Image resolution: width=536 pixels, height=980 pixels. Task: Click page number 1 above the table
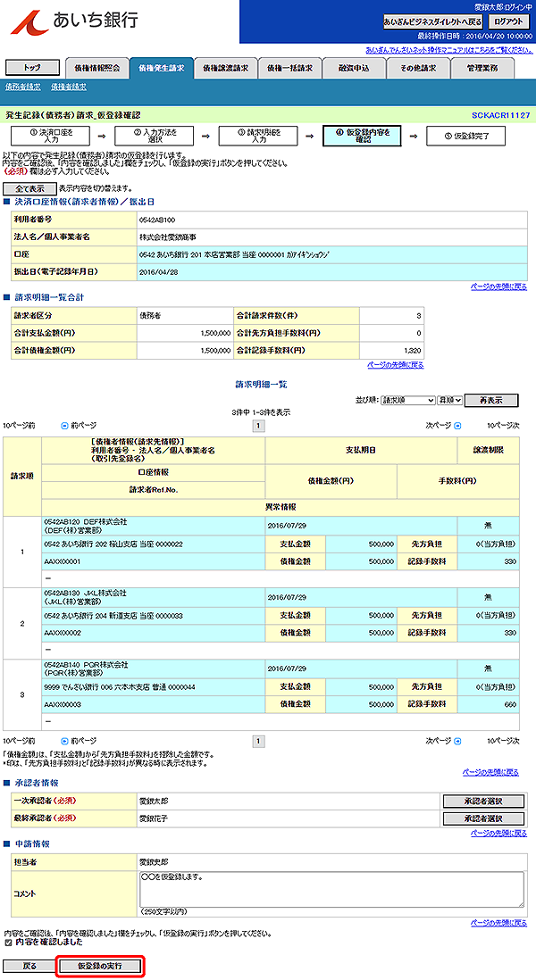pos(258,427)
